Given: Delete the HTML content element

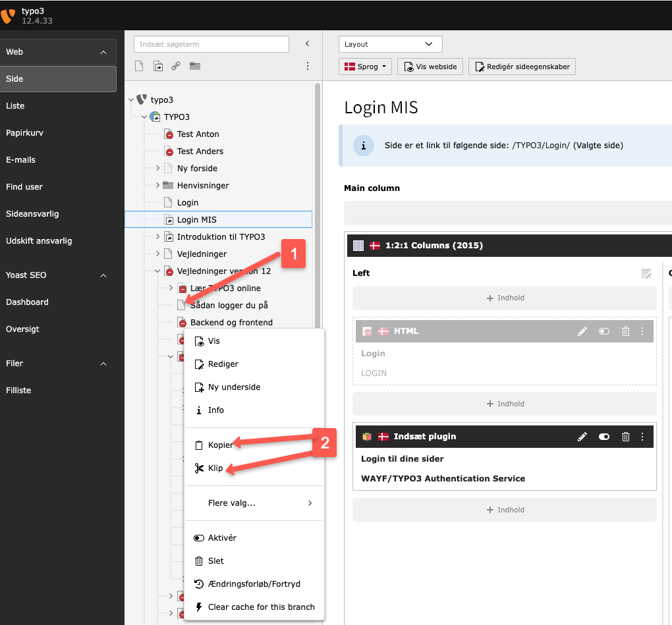Looking at the screenshot, I should coord(626,331).
